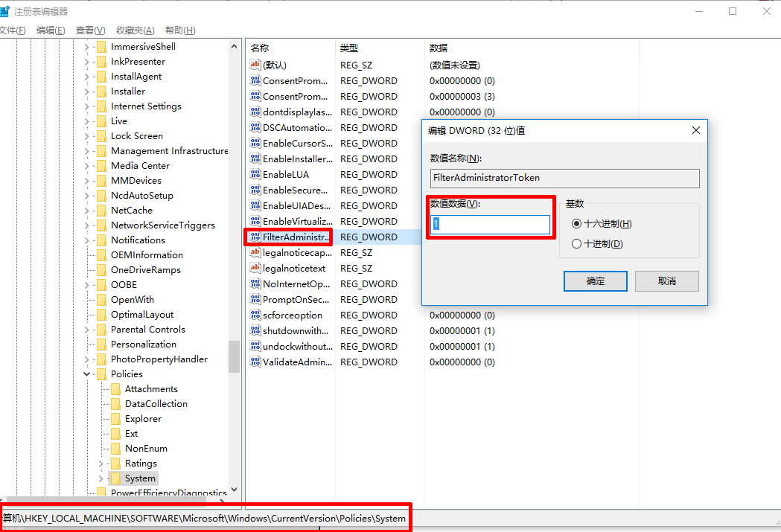Click the (默认) string value icon
The height and width of the screenshot is (532, 781).
coord(254,64)
